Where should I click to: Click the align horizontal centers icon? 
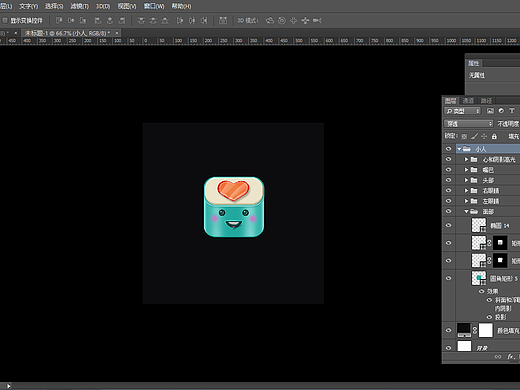110,21
